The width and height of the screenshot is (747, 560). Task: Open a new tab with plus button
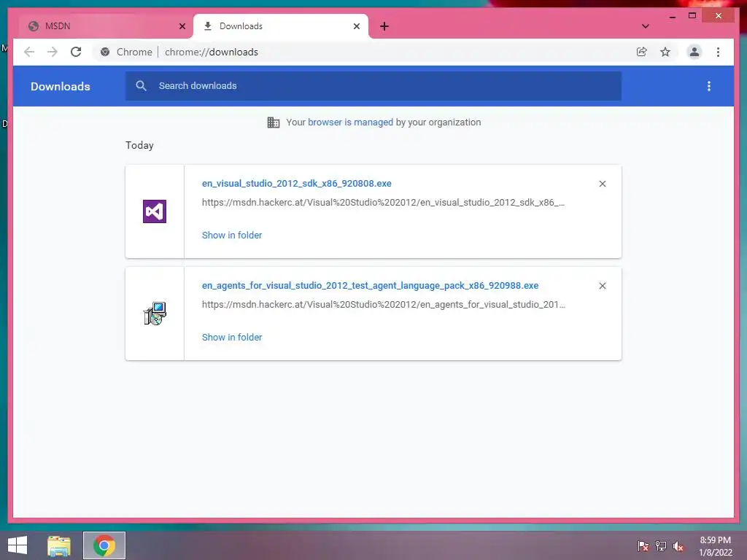[384, 26]
